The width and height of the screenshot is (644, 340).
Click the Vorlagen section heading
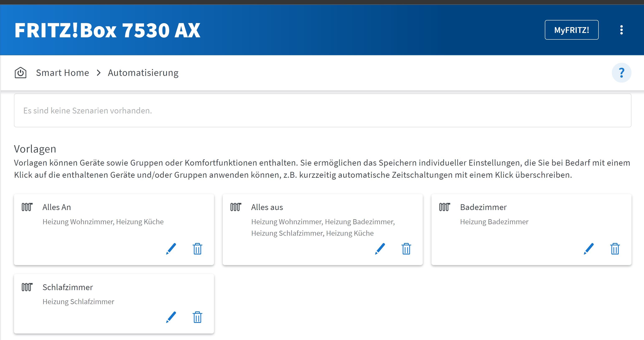(x=35, y=149)
